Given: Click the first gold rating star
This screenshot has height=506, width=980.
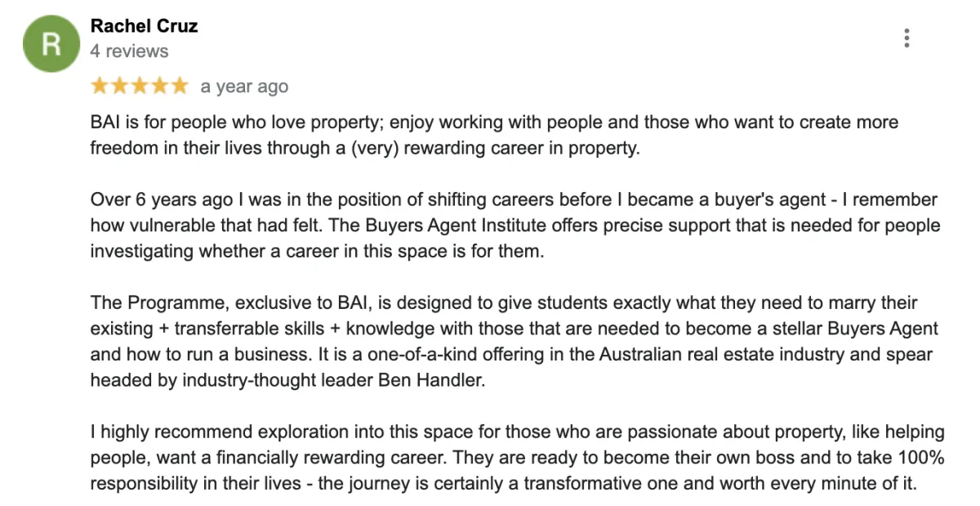Looking at the screenshot, I should pos(100,85).
